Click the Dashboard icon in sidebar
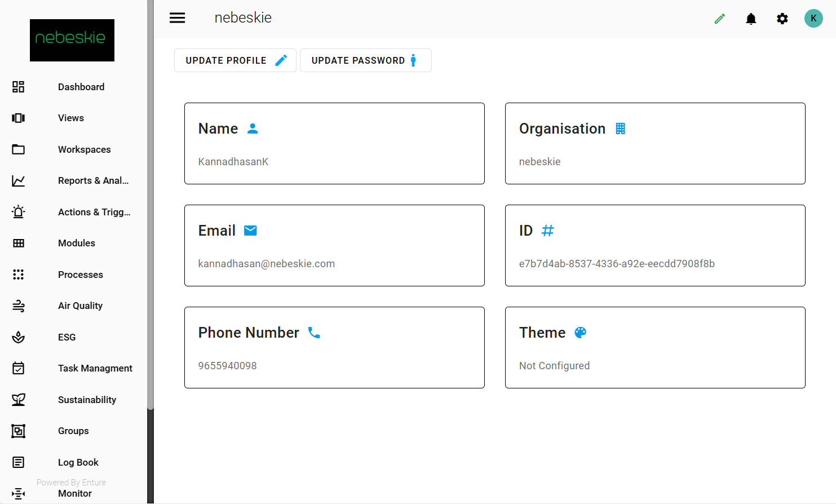 [x=19, y=87]
